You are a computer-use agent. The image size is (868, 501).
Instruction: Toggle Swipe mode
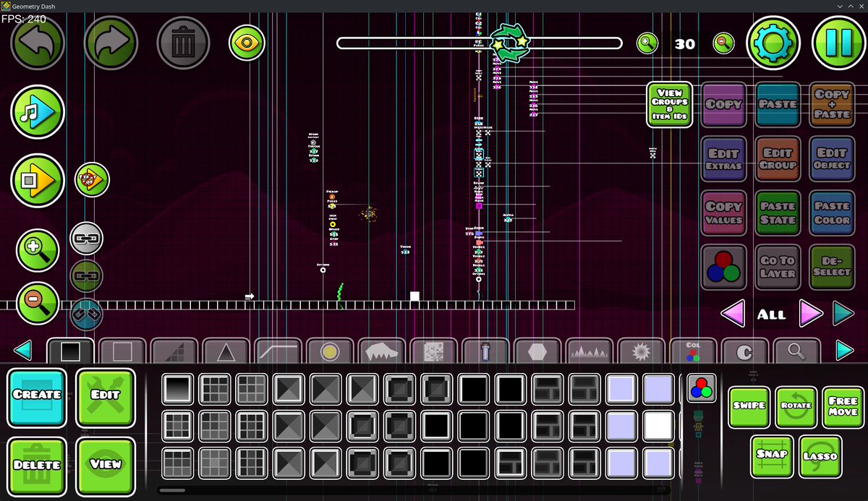[x=749, y=408]
